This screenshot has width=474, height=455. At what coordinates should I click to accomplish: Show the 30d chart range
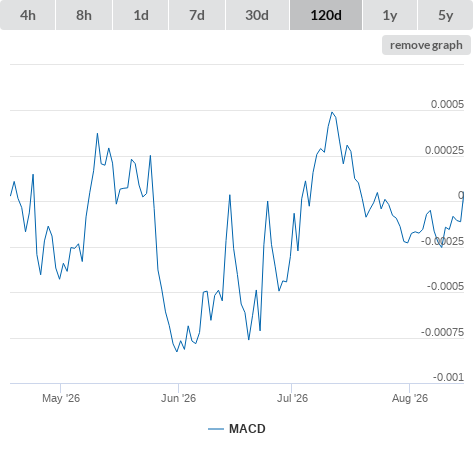257,15
